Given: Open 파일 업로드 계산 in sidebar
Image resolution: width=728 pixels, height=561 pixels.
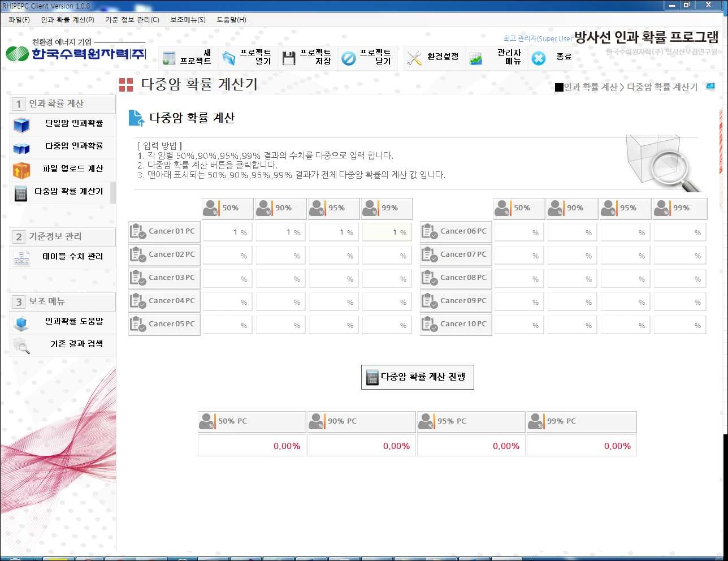Looking at the screenshot, I should click(62, 169).
